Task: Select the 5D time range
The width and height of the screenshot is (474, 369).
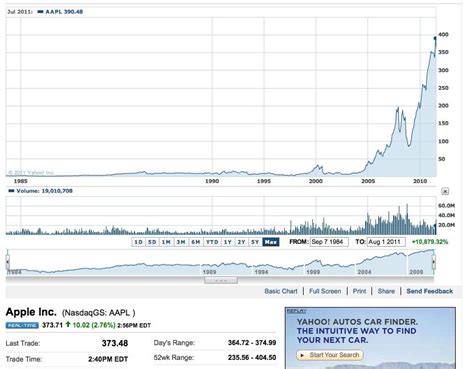Action: [152, 242]
